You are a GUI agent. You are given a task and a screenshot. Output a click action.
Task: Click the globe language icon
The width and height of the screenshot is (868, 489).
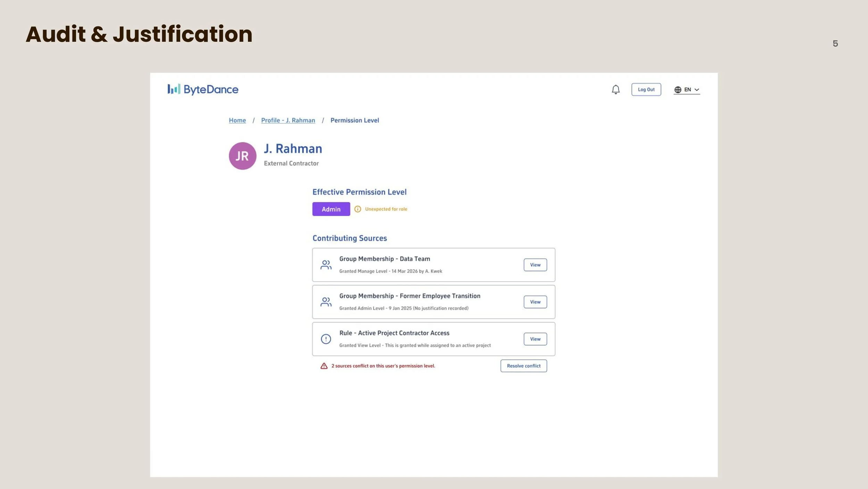(678, 90)
